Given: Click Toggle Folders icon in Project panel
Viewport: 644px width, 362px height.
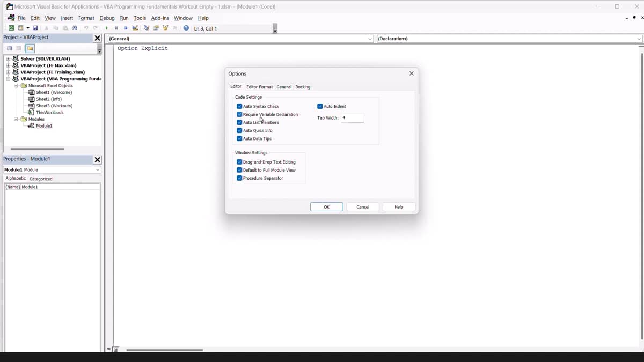Looking at the screenshot, I should click(30, 48).
